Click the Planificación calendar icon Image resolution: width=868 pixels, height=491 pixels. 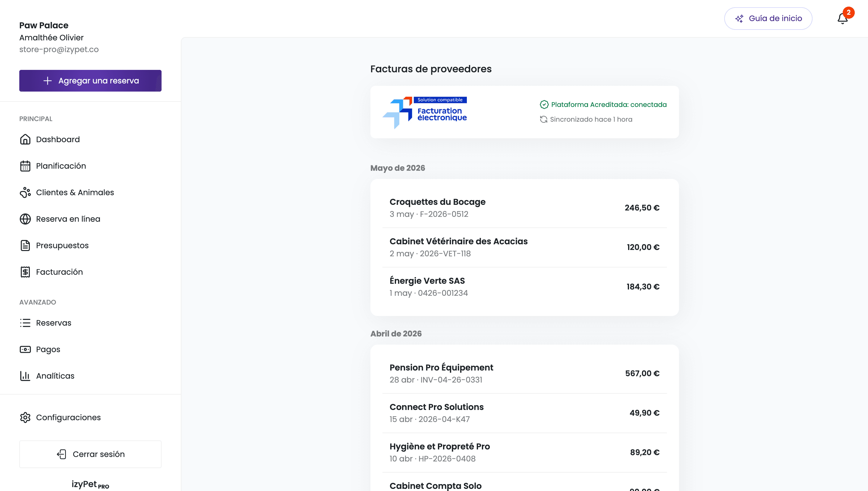click(25, 166)
